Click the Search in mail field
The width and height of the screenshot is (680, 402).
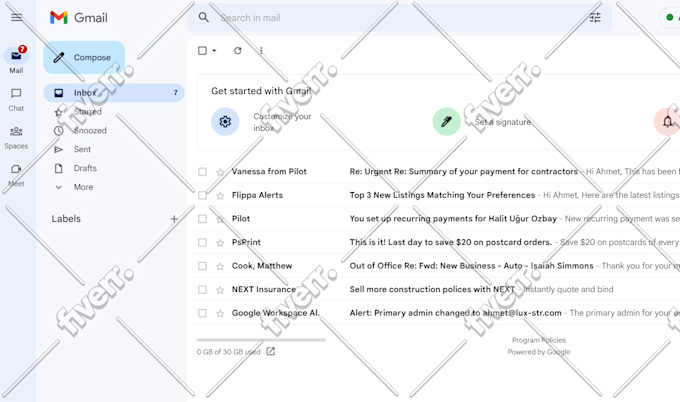point(399,18)
